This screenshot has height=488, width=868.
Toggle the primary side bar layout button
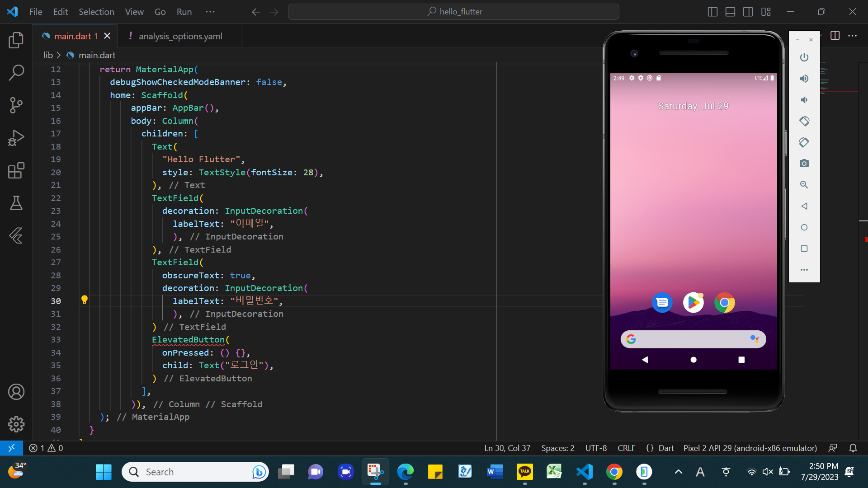[712, 12]
